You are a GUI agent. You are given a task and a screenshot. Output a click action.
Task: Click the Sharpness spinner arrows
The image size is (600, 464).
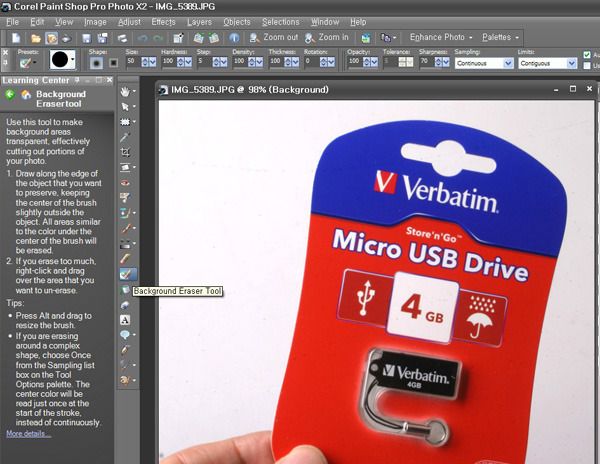click(439, 62)
